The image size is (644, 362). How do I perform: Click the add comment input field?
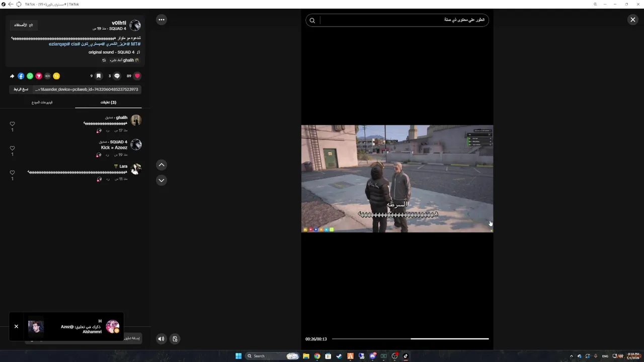[132, 338]
